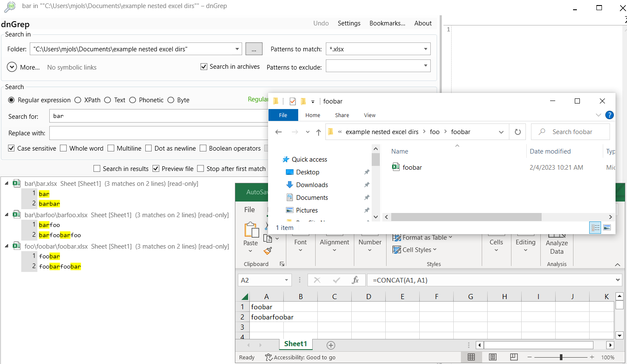Click the Copy icon in the Excel Clipboard group
The width and height of the screenshot is (627, 364).
pos(268,239)
